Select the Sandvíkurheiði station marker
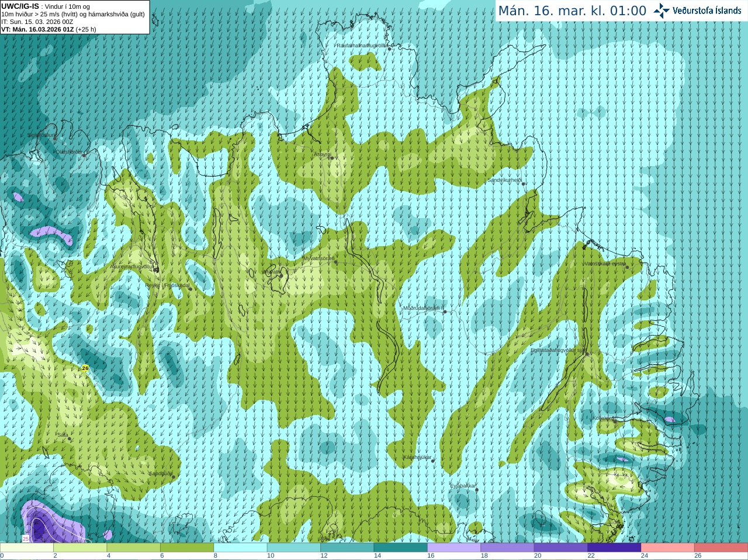 524,184
